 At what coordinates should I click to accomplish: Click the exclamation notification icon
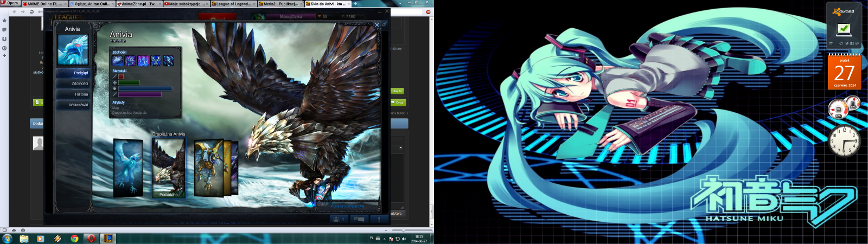(x=379, y=219)
